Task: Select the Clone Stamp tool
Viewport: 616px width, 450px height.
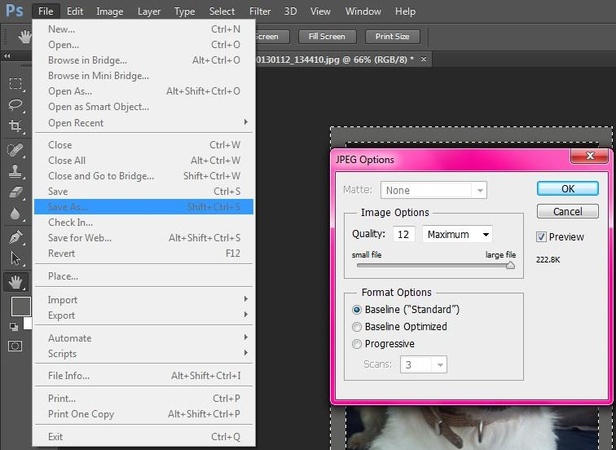Action: (x=15, y=171)
